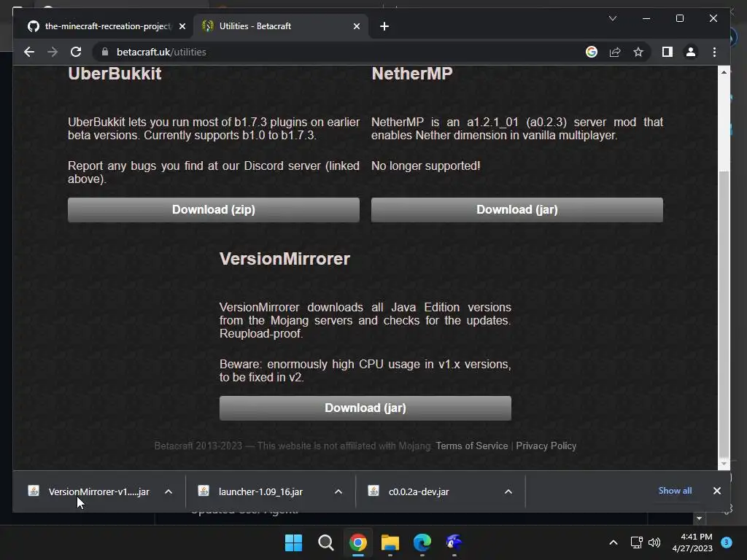Viewport: 747px width, 560px height.
Task: Open the clock showing 4:41 PM
Action: (x=692, y=542)
